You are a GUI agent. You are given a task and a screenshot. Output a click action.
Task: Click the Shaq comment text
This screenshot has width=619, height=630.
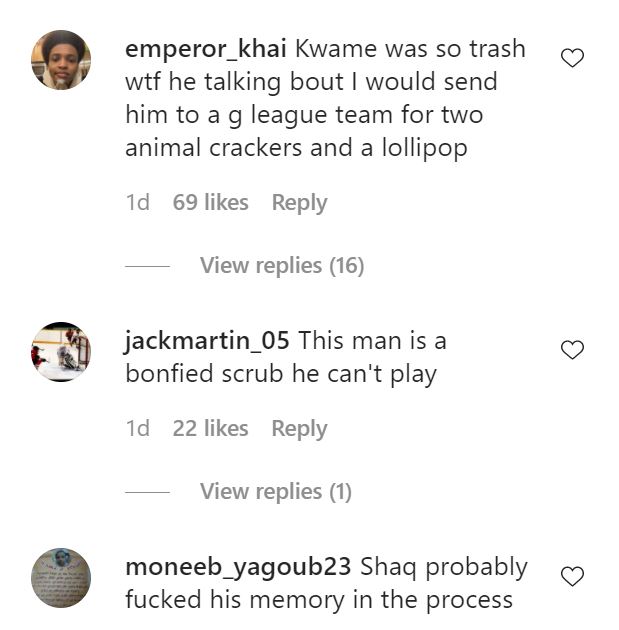[318, 600]
